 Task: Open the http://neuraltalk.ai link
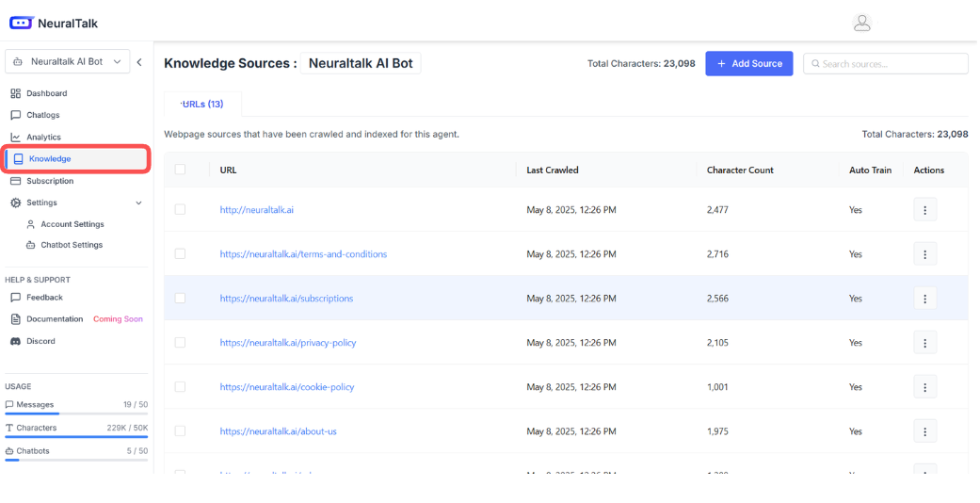(257, 210)
